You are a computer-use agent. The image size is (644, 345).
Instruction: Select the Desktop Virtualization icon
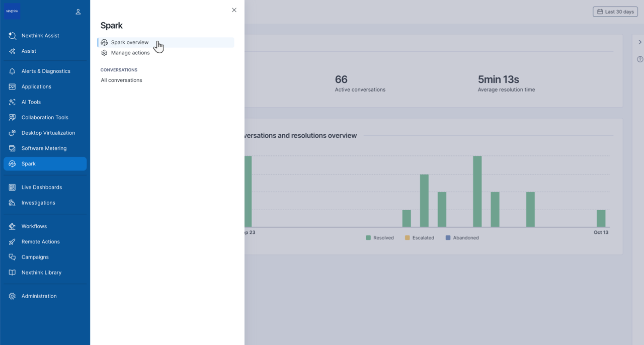(12, 133)
